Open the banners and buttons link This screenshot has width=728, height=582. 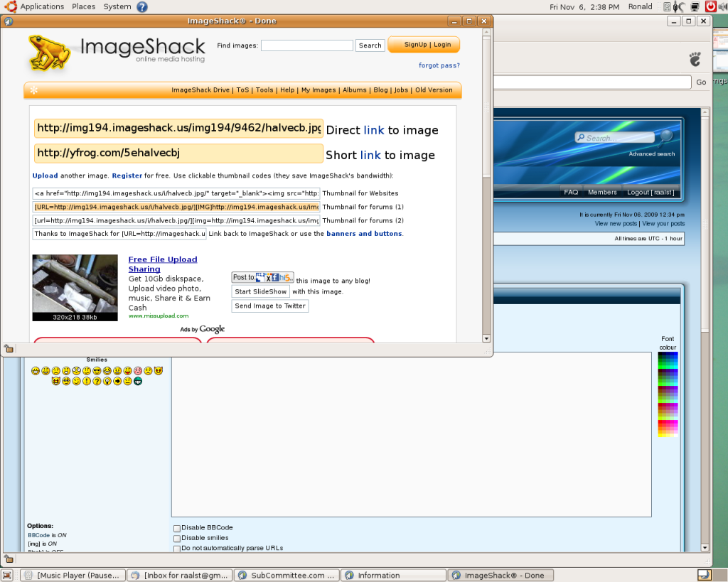coord(364,234)
